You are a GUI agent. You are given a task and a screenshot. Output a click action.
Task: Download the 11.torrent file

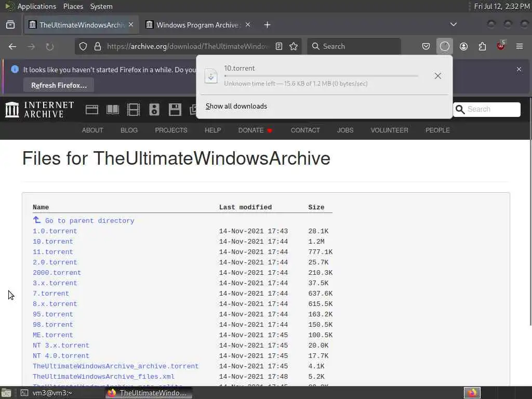coord(52,252)
